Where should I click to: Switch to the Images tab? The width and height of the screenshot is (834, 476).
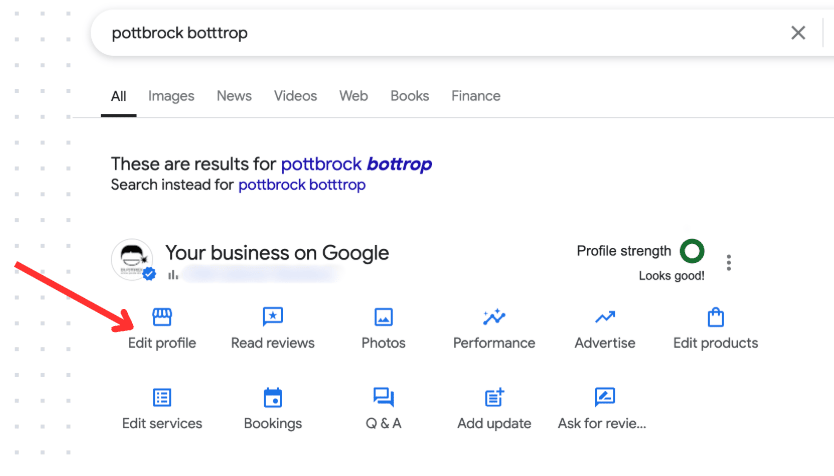(171, 96)
